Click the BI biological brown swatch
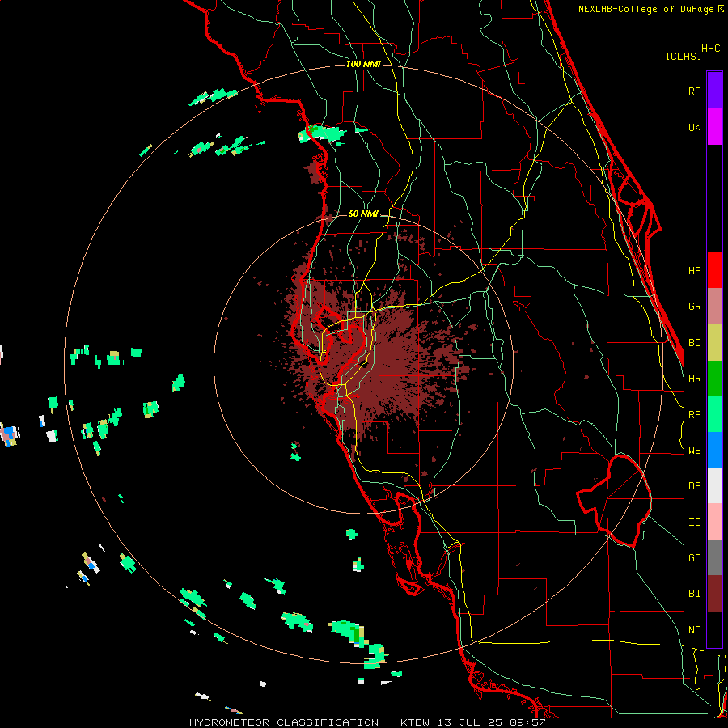728x728 pixels. pos(714,594)
